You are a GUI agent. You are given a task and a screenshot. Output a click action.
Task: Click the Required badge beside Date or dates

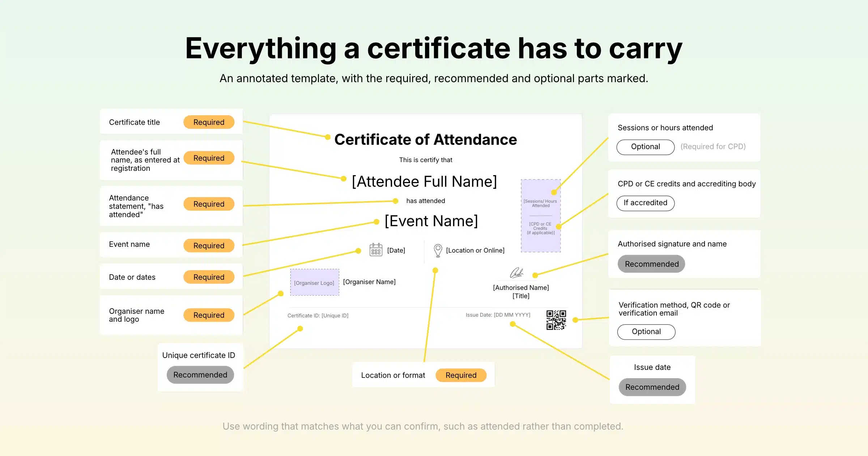209,277
